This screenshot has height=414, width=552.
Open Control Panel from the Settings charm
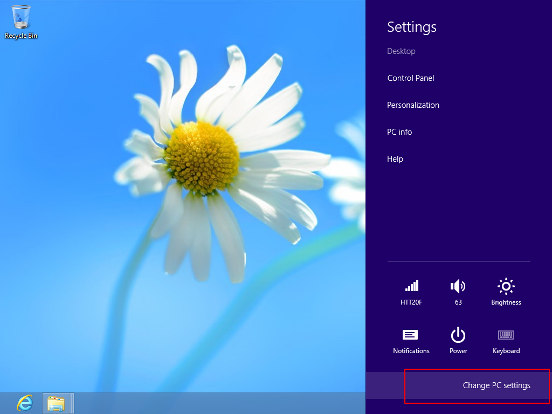click(410, 78)
